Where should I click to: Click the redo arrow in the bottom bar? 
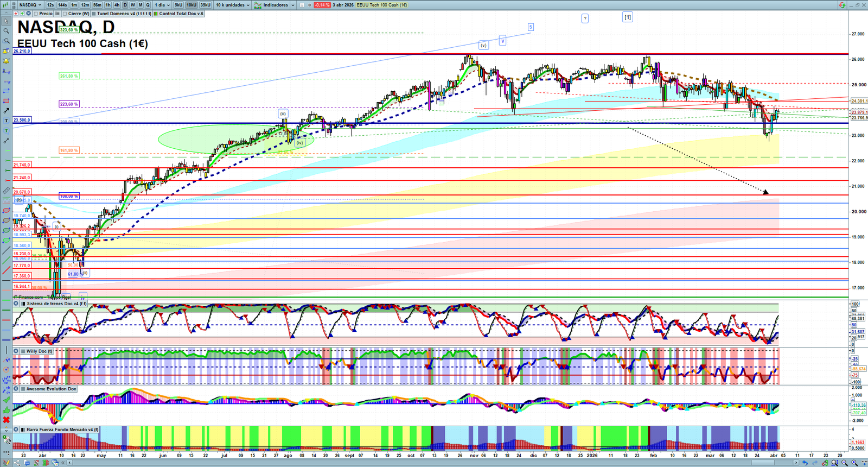[x=815, y=463]
